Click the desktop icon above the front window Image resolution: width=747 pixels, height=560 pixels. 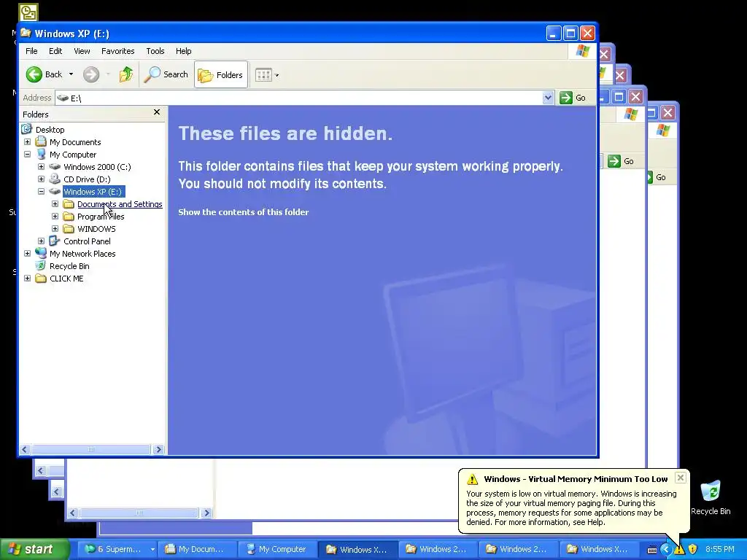pos(28,12)
